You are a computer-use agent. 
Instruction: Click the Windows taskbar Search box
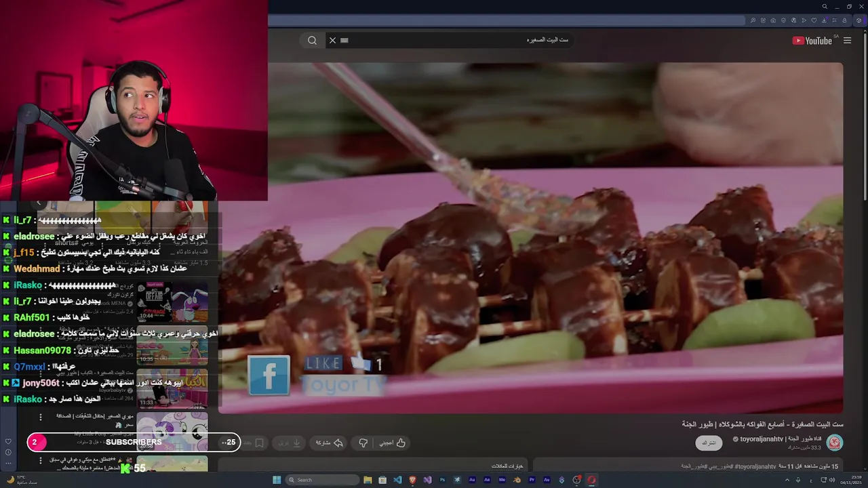click(x=322, y=480)
